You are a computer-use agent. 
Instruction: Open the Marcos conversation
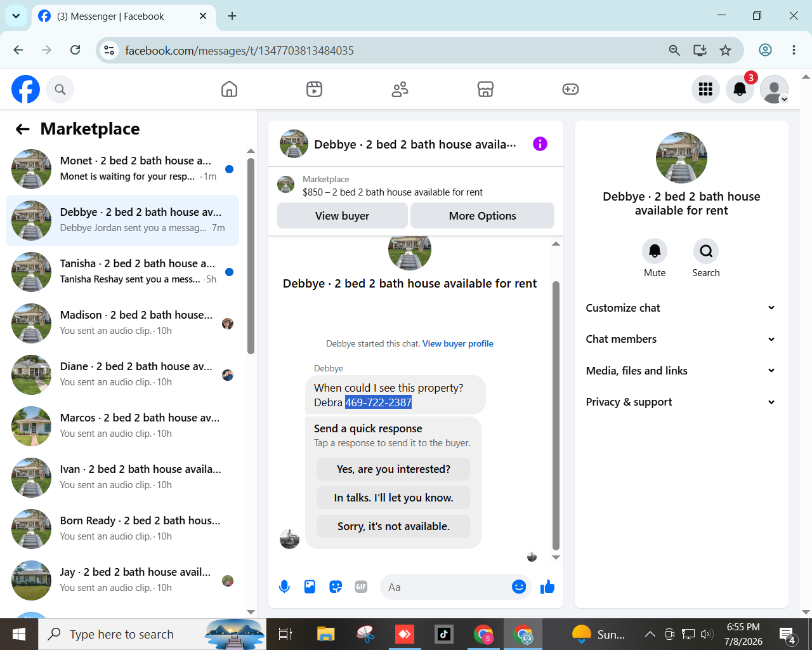[122, 426]
